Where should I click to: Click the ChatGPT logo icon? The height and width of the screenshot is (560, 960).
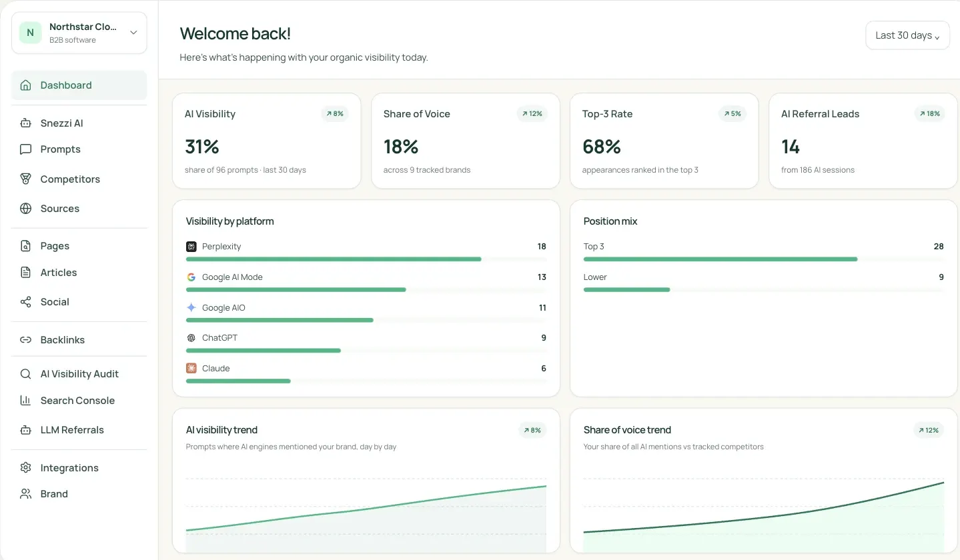click(x=191, y=338)
